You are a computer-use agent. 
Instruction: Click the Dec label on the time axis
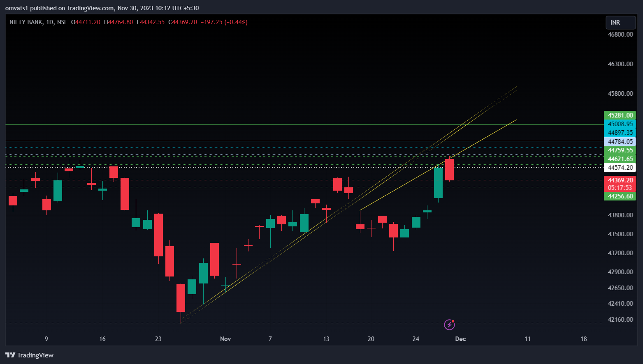pyautogui.click(x=460, y=339)
